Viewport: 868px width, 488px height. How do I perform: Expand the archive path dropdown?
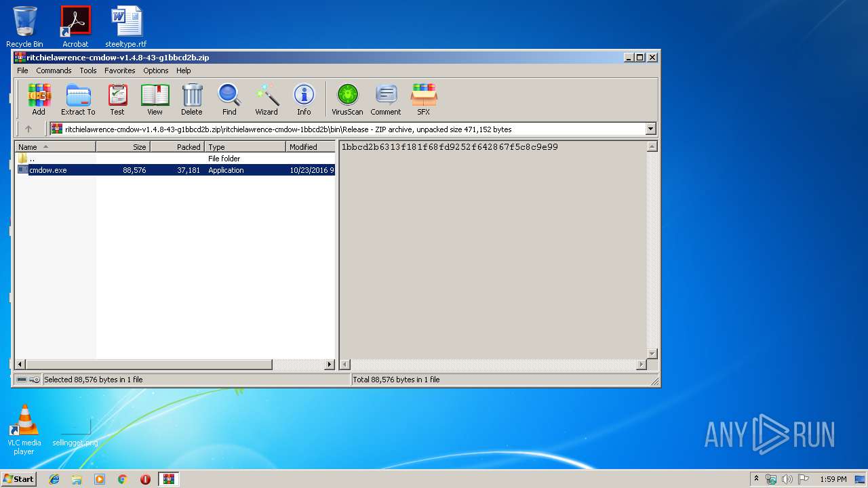point(651,129)
